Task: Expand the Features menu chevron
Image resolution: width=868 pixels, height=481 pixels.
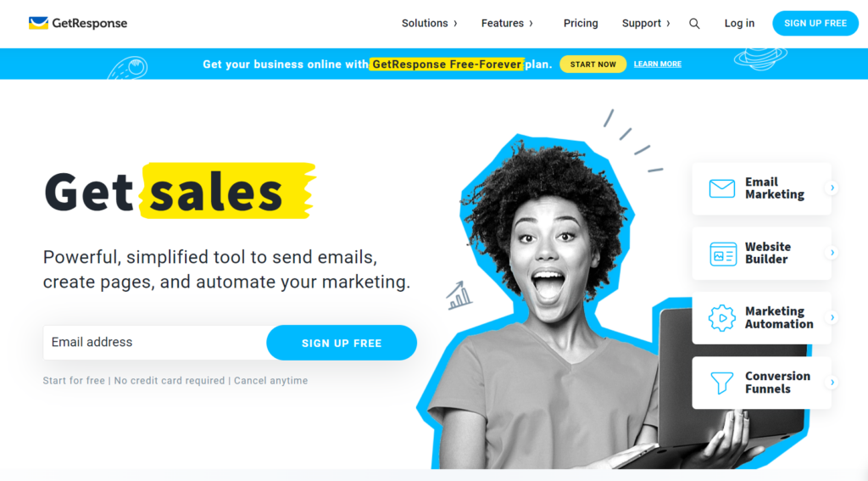Action: click(x=531, y=23)
